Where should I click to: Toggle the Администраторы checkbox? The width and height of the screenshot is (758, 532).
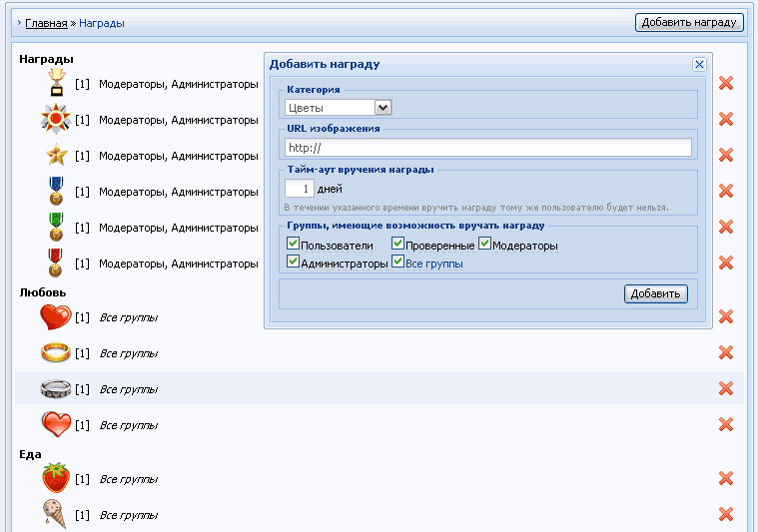[x=294, y=263]
